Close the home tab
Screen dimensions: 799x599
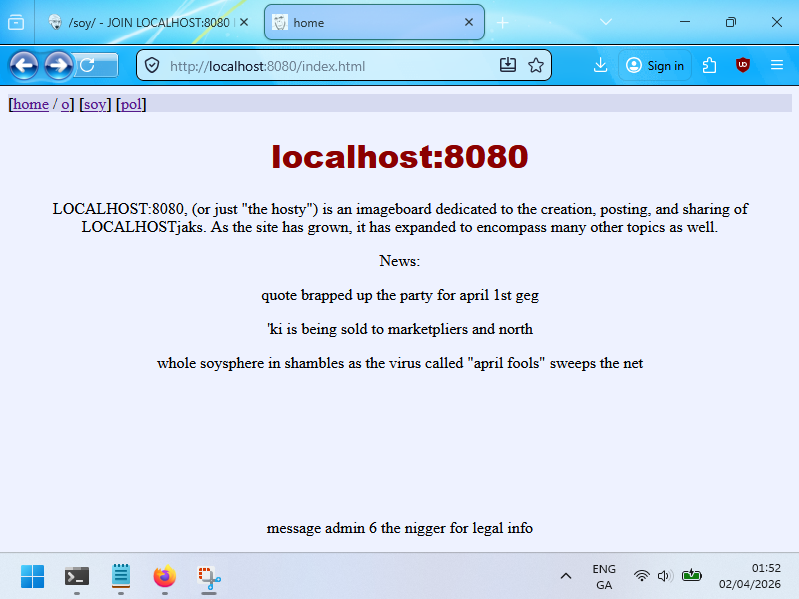(x=468, y=22)
